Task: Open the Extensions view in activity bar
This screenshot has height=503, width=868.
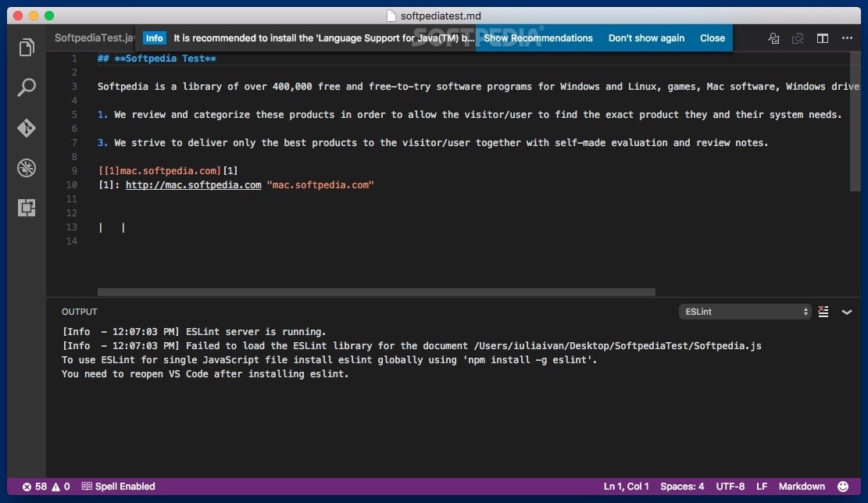Action: pyautogui.click(x=27, y=208)
